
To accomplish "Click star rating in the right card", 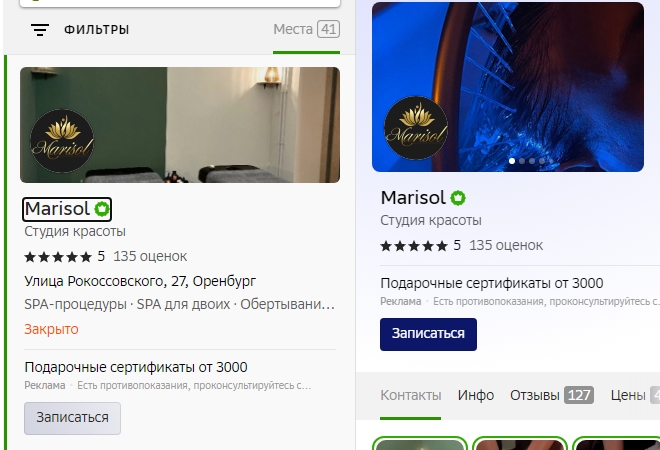I will pyautogui.click(x=414, y=246).
